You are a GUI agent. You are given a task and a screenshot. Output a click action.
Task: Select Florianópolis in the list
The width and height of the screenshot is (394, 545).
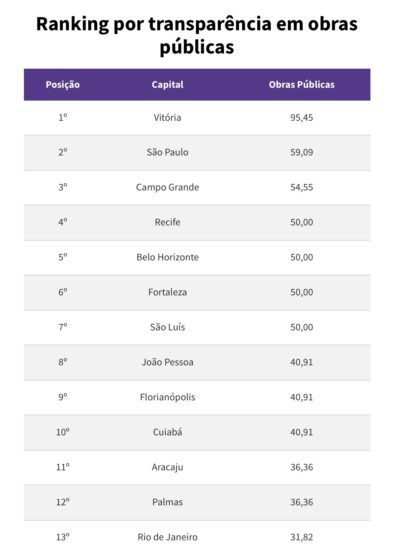(x=167, y=397)
